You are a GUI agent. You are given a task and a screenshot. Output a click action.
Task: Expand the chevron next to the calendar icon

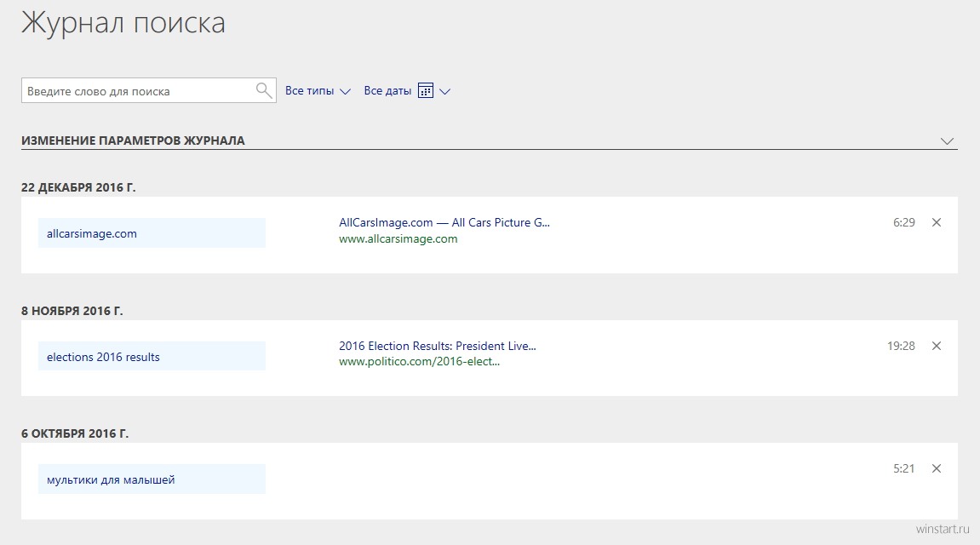pos(445,91)
